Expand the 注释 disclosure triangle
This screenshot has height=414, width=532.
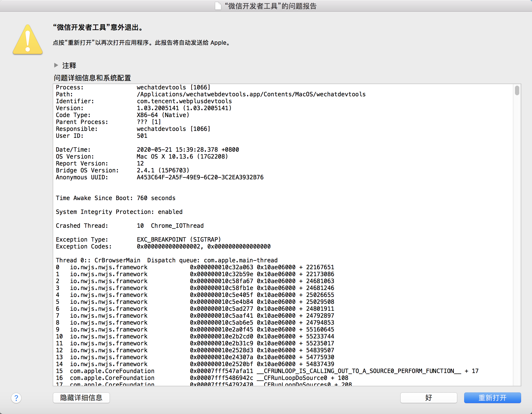(x=56, y=65)
